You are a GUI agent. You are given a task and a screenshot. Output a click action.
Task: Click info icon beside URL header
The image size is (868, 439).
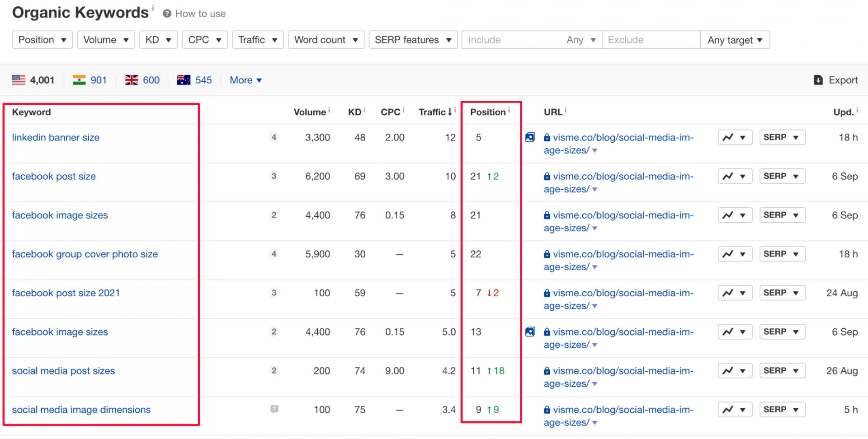566,110
